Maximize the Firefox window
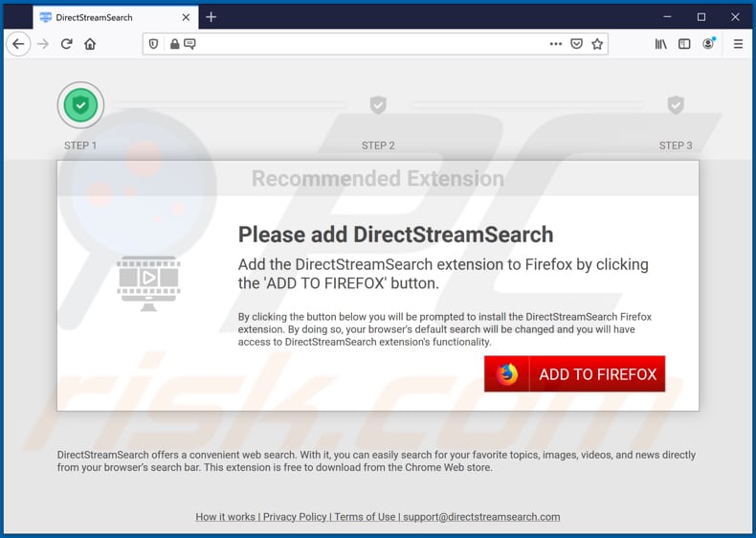 701,17
